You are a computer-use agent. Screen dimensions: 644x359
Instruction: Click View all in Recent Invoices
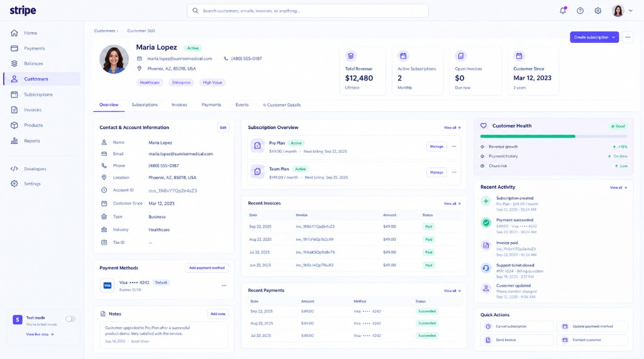(x=452, y=204)
